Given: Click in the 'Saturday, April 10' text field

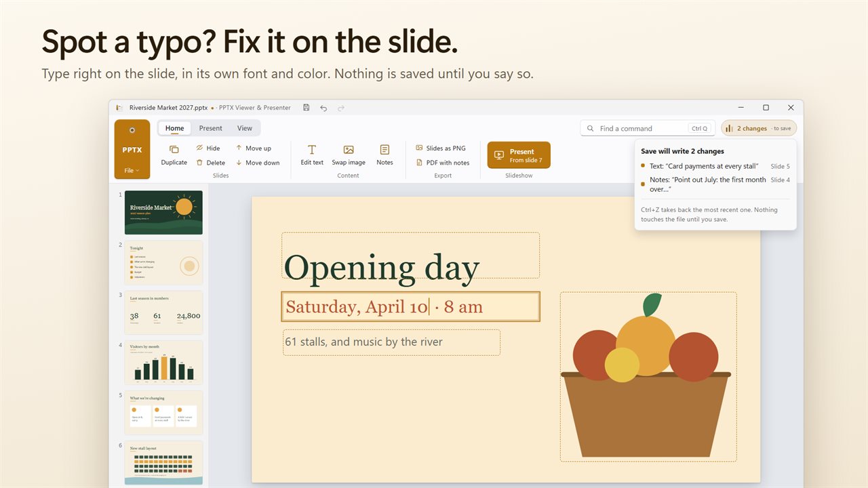Looking at the screenshot, I should pos(411,306).
